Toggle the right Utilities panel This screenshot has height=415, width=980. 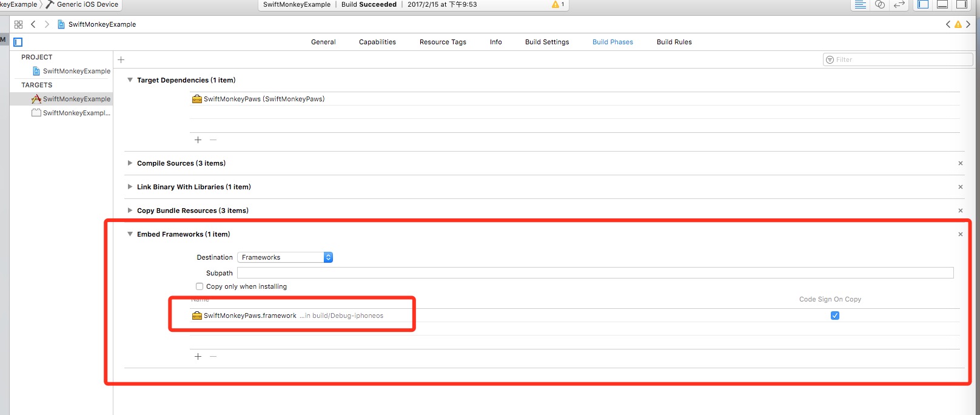(x=962, y=5)
